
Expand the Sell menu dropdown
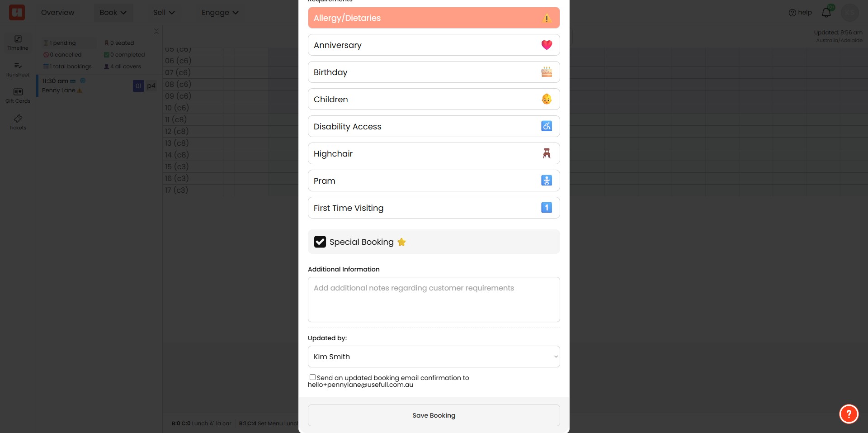[x=164, y=13]
